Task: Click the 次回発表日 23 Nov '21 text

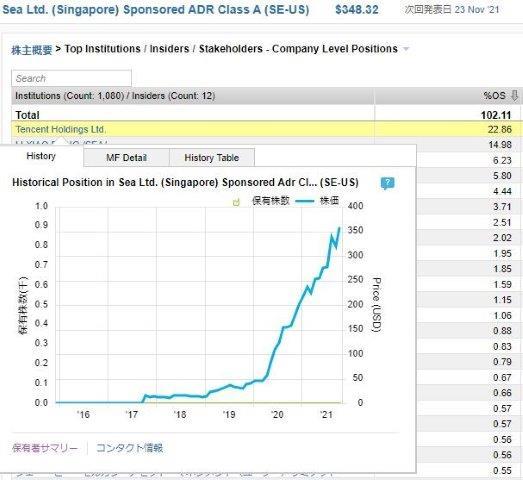Action: click(452, 10)
